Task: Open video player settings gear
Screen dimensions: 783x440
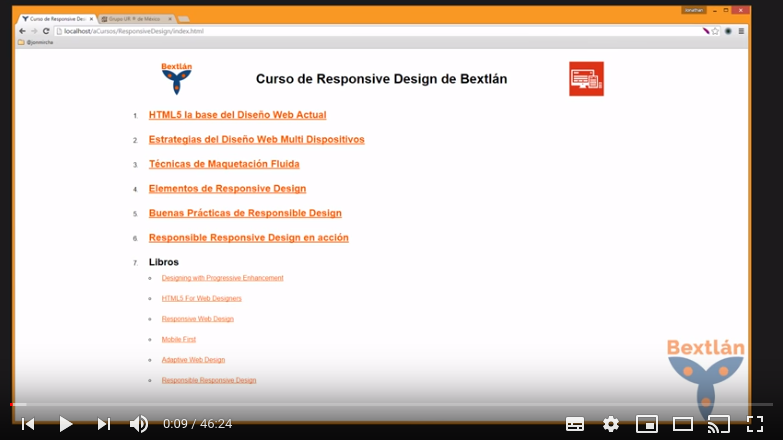Action: click(x=611, y=424)
